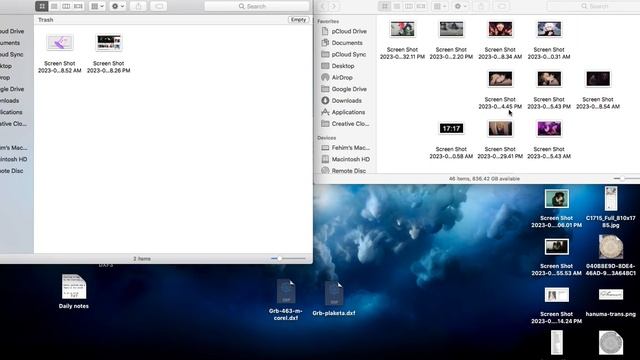Select Screen Shot 2023-0...2.20 PM file
The image size is (640, 360).
pos(451,40)
